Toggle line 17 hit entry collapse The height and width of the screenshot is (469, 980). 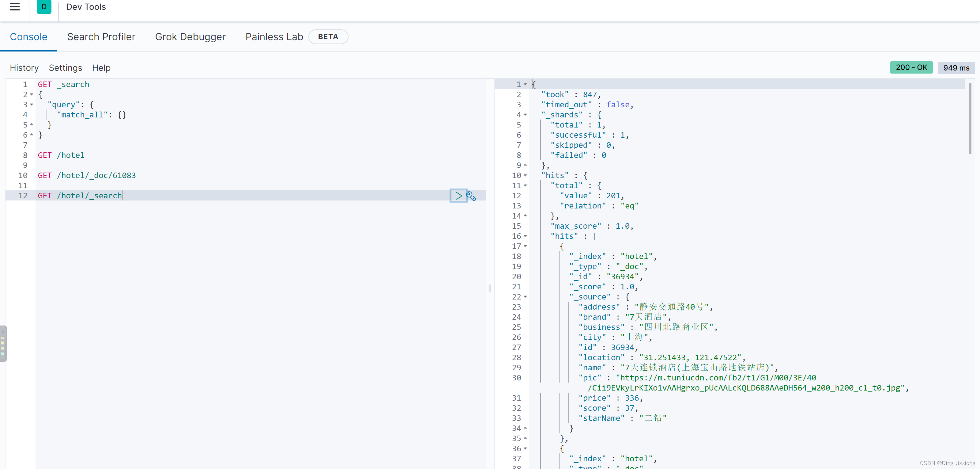tap(527, 246)
